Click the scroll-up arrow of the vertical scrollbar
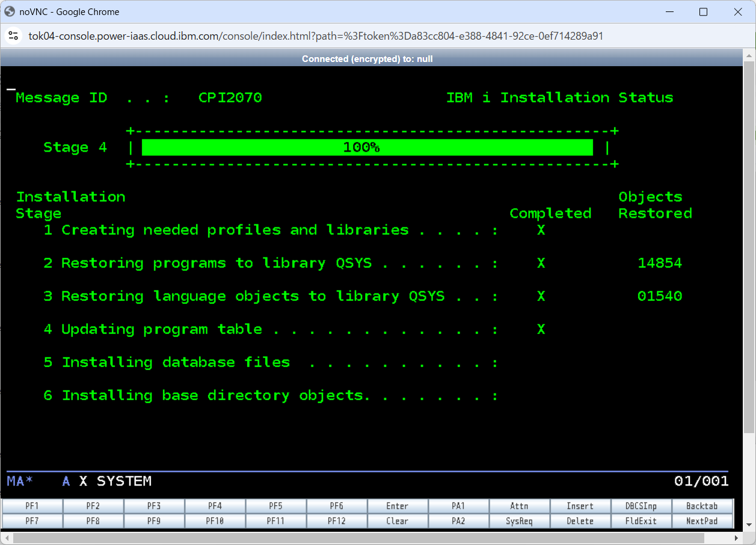This screenshot has width=756, height=545. (x=749, y=55)
